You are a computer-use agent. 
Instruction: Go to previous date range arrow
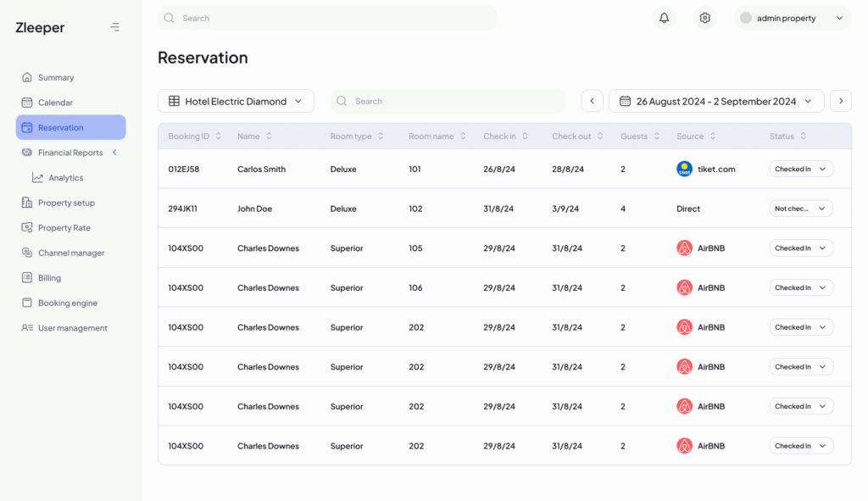592,101
